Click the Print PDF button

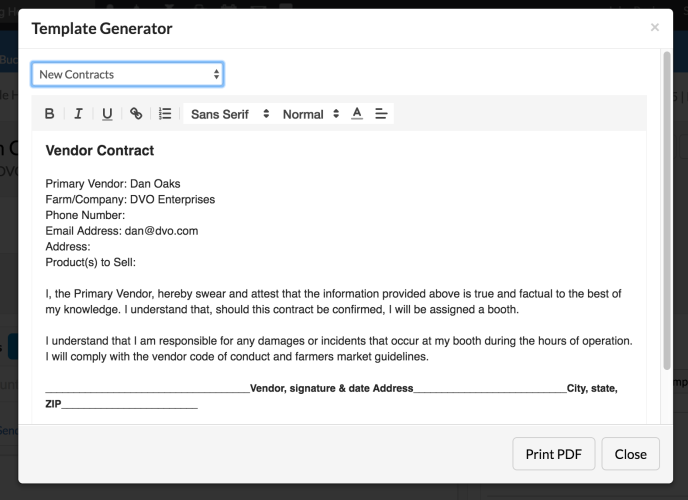point(554,454)
